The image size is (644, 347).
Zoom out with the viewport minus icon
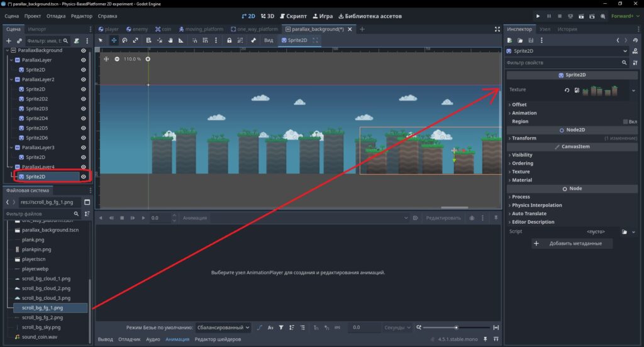(x=117, y=59)
